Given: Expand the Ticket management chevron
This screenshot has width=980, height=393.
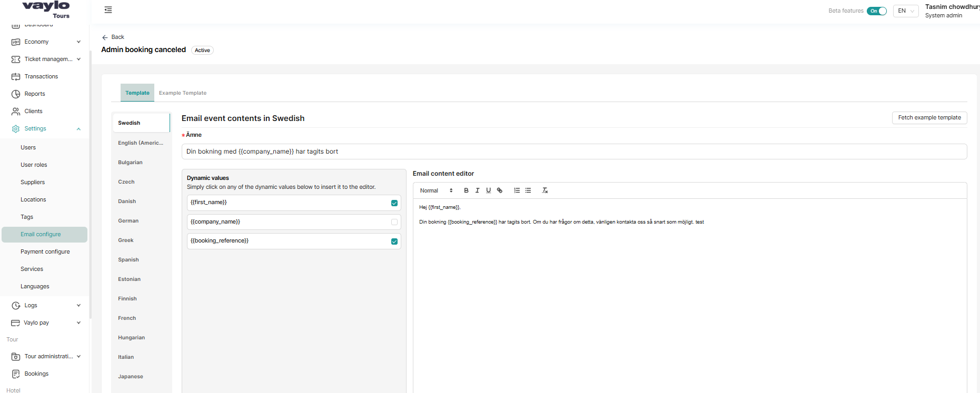Looking at the screenshot, I should click(78, 59).
